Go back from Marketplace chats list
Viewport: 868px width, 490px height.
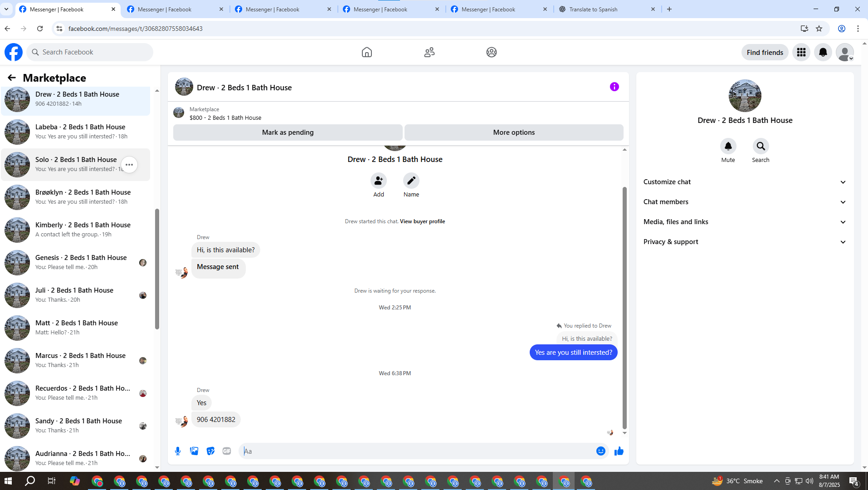(12, 78)
